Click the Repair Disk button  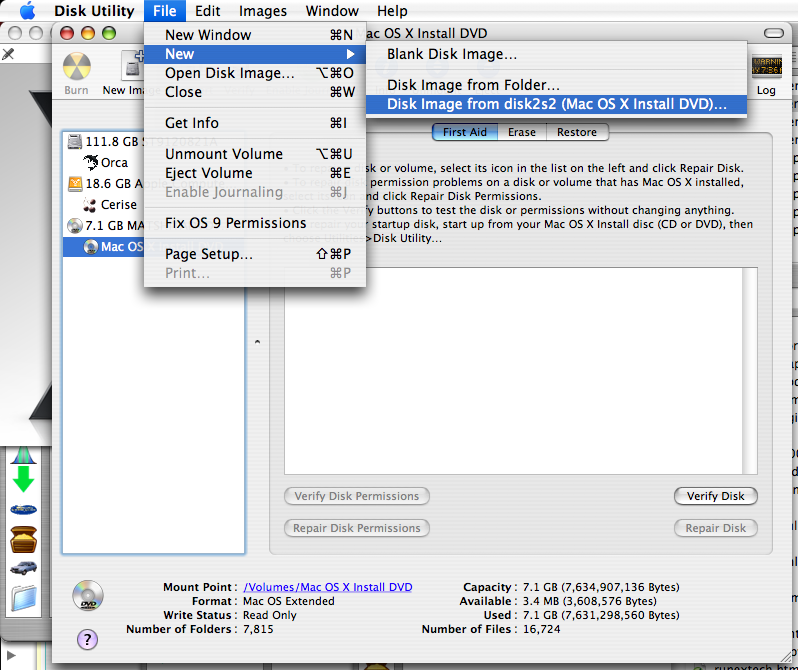coord(716,528)
